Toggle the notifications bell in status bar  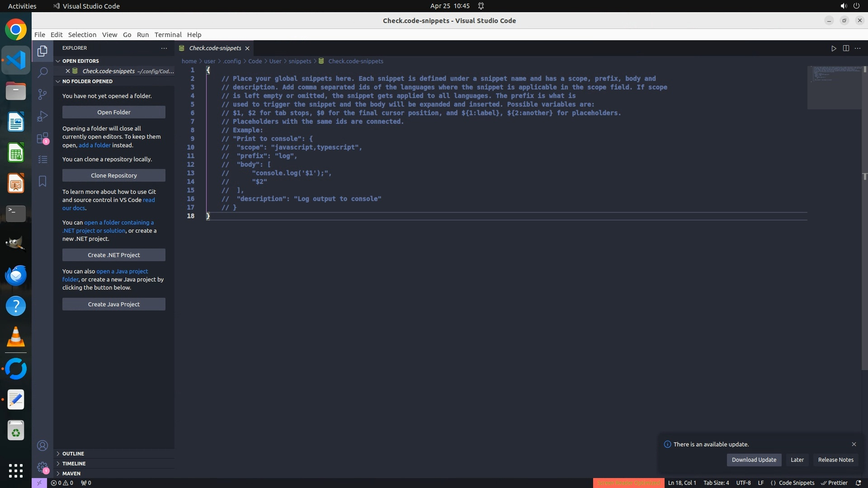click(x=859, y=483)
